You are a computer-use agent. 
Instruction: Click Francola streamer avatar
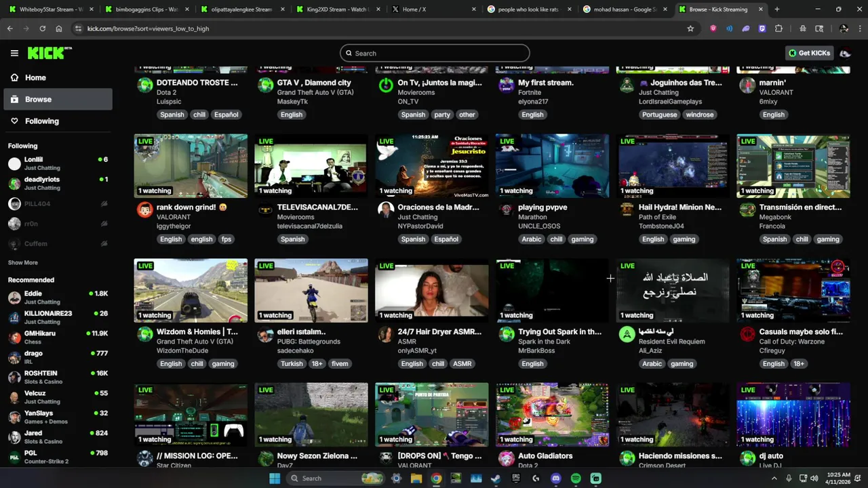748,209
